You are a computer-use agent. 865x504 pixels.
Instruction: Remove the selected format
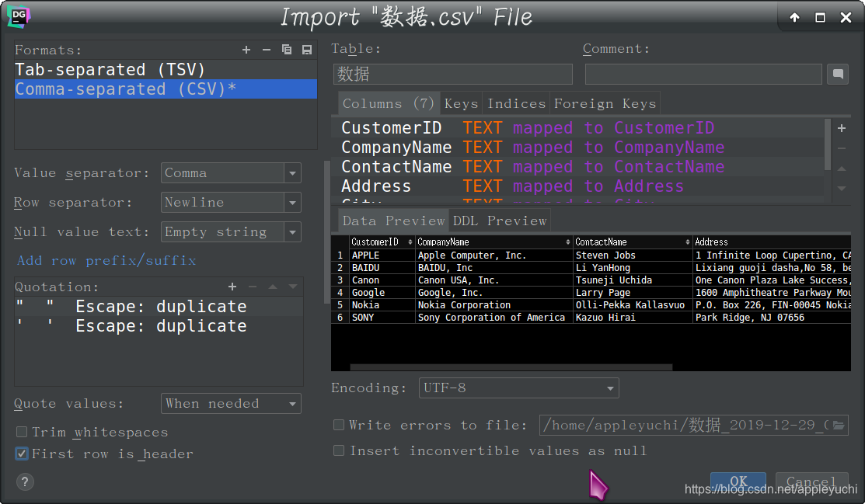click(266, 49)
